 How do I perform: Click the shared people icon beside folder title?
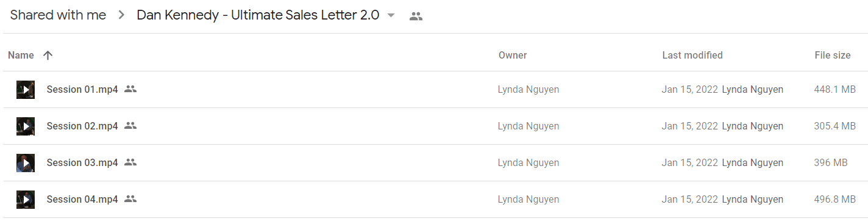pos(416,16)
